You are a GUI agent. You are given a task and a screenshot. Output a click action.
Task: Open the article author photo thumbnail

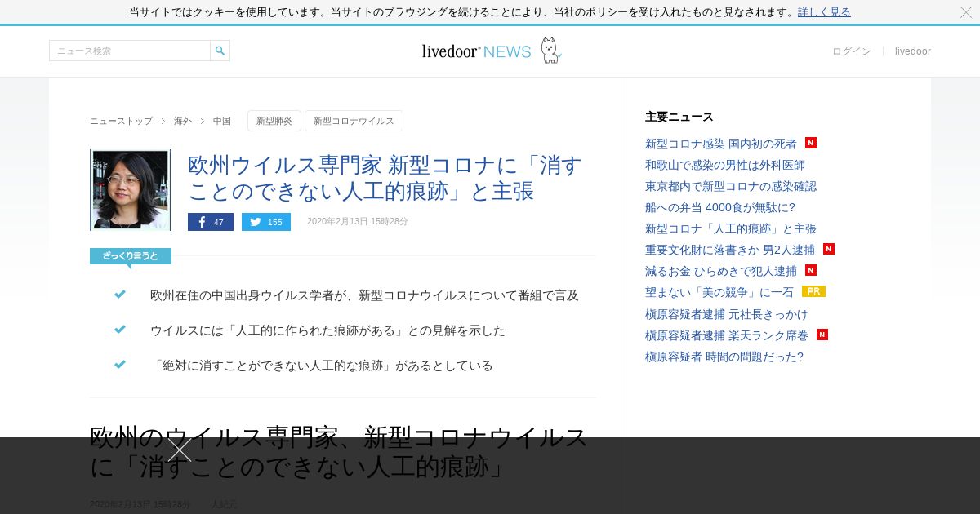tap(131, 189)
